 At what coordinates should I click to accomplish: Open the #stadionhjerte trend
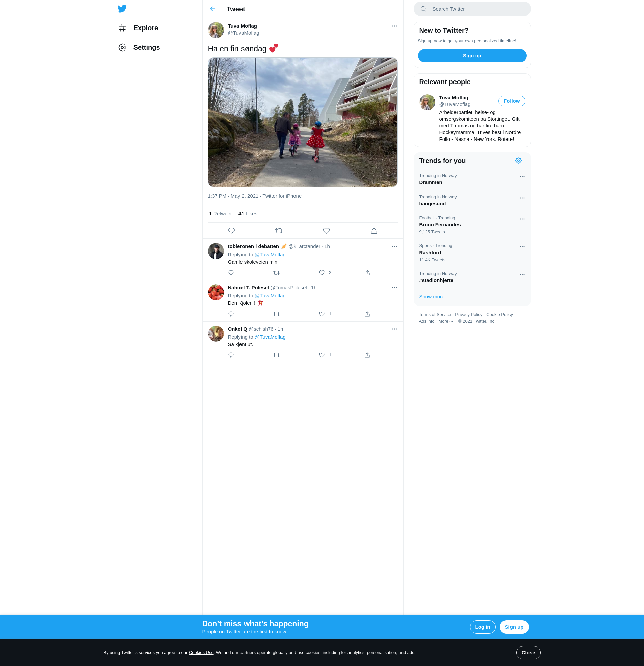click(x=472, y=277)
